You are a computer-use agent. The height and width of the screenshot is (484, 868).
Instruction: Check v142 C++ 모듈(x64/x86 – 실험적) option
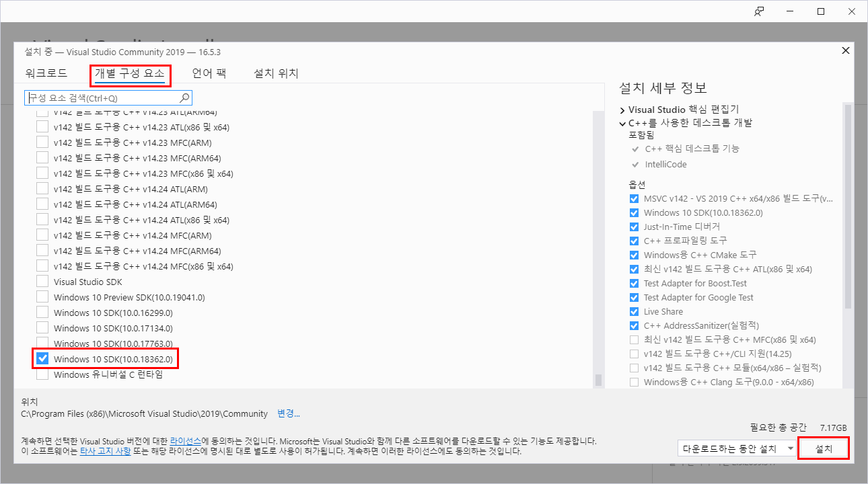(634, 368)
